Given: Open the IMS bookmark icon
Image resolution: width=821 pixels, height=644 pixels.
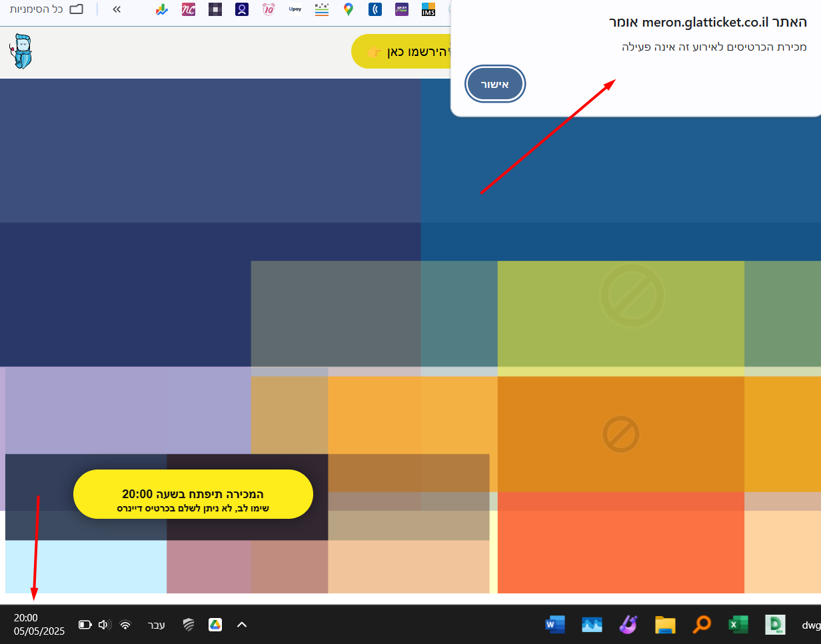Looking at the screenshot, I should (x=428, y=9).
